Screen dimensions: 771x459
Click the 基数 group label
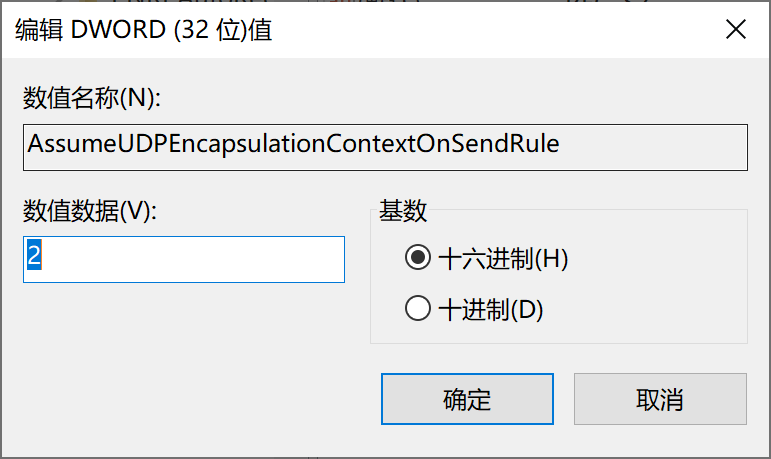tap(403, 211)
